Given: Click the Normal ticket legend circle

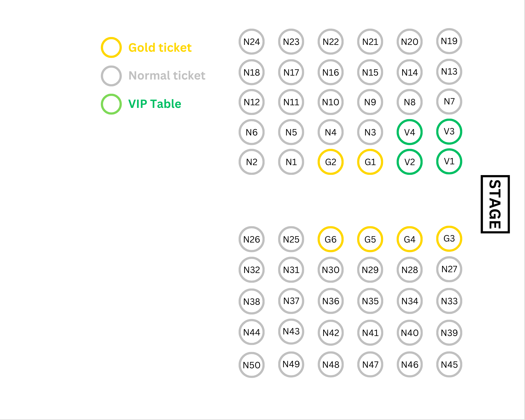Looking at the screenshot, I should point(111,76).
